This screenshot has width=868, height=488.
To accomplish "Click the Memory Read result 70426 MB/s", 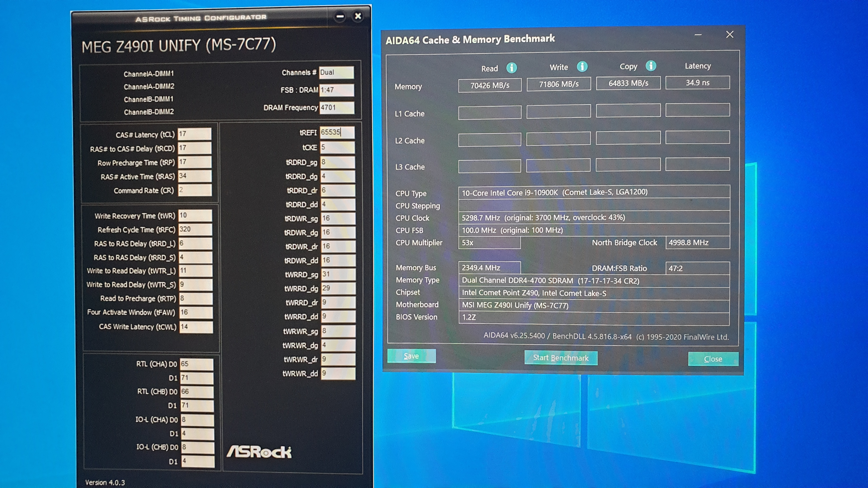I will (490, 85).
